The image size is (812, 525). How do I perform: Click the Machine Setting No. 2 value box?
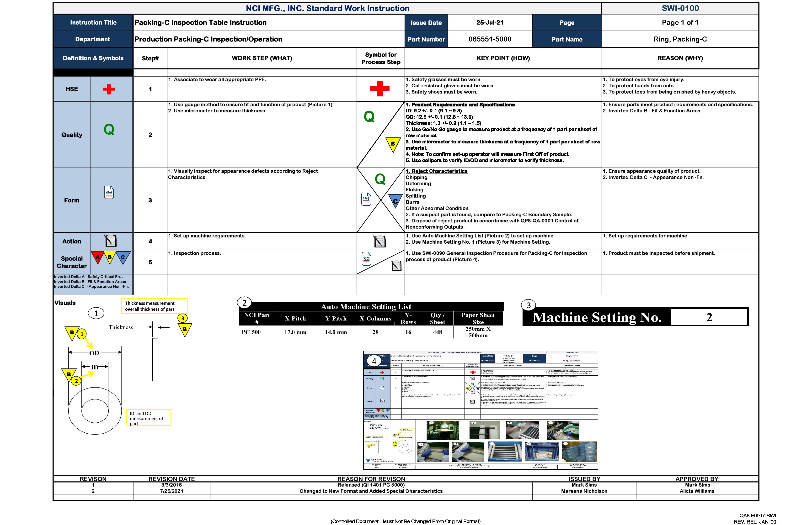pos(709,317)
